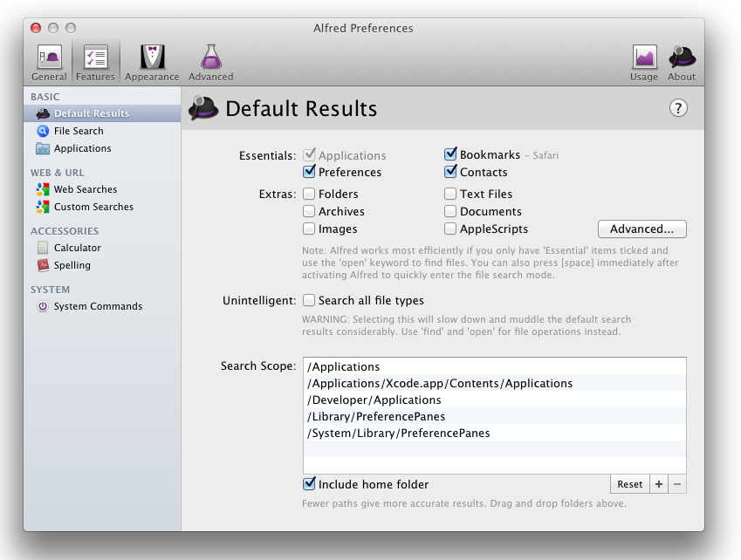741x560 pixels.
Task: Enable the Archives checkbox
Action: pos(309,211)
